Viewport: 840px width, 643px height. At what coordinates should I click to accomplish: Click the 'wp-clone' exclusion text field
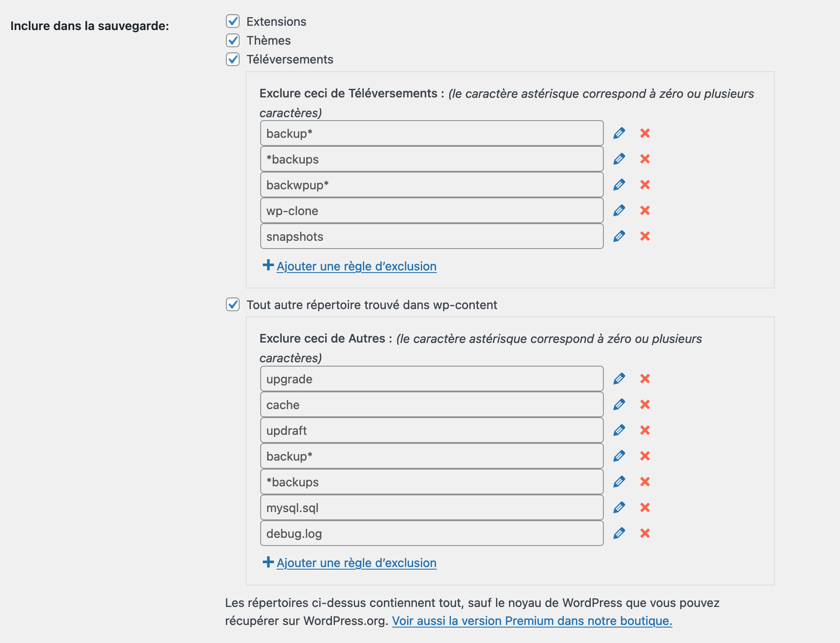[432, 211]
